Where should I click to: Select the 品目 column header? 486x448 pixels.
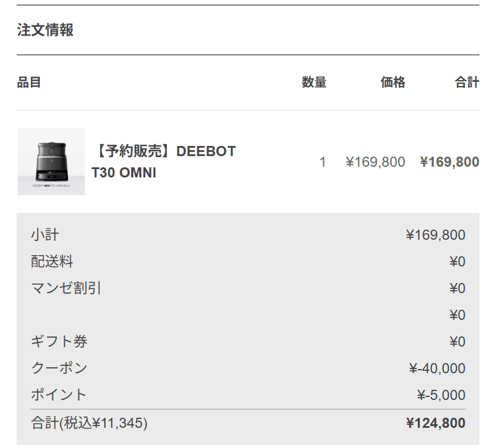[x=29, y=82]
